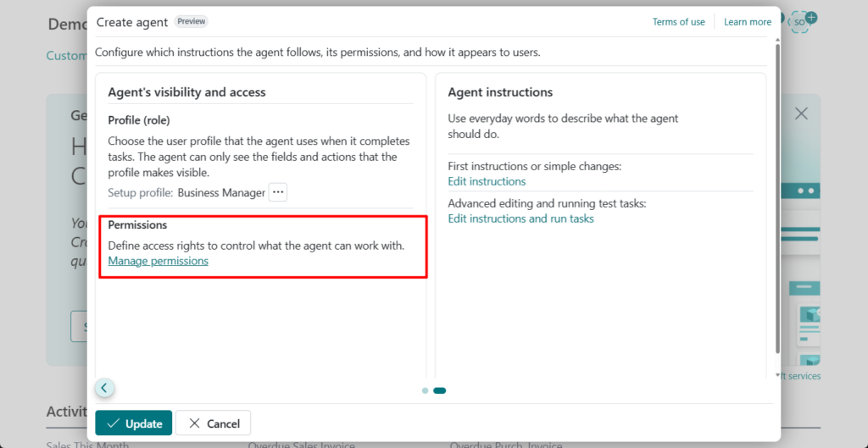
Task: Click the Manage permissions link
Action: [x=159, y=261]
